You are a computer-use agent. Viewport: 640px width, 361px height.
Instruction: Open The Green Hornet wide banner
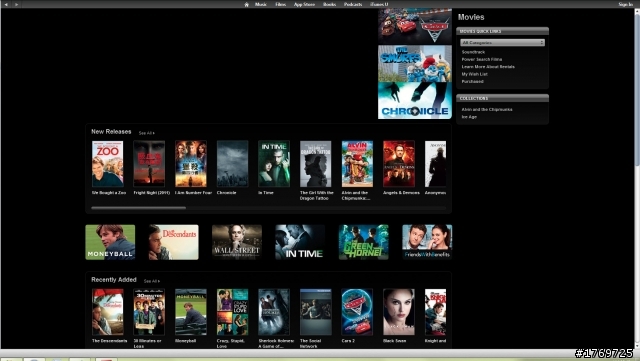click(x=364, y=242)
